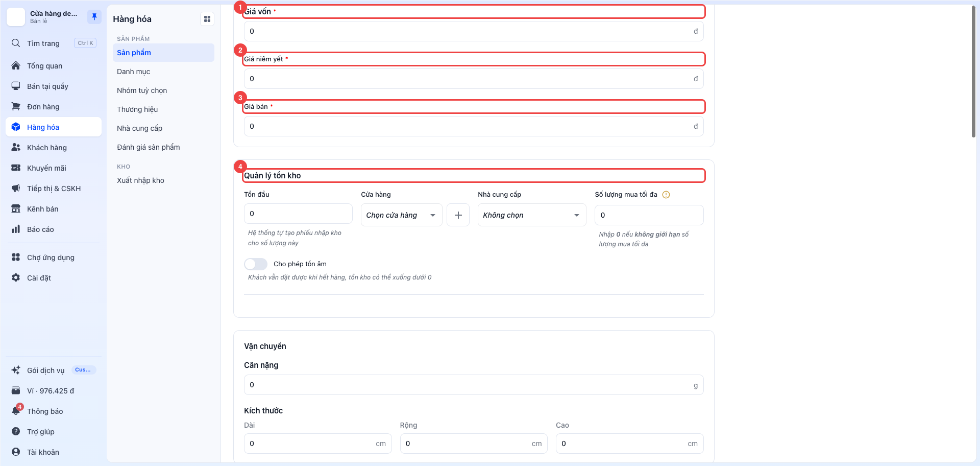Open the Chọn cửa hàng dropdown
The width and height of the screenshot is (980, 466).
[401, 215]
